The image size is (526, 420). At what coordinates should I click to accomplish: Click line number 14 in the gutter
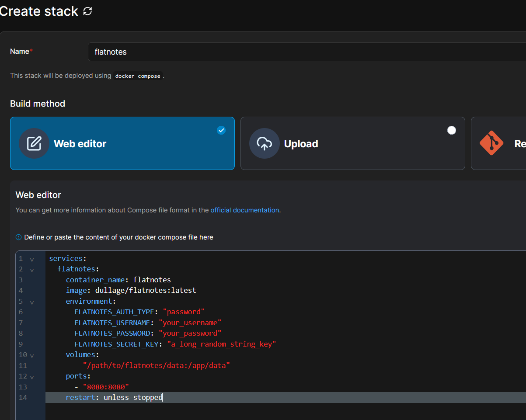tap(23, 397)
